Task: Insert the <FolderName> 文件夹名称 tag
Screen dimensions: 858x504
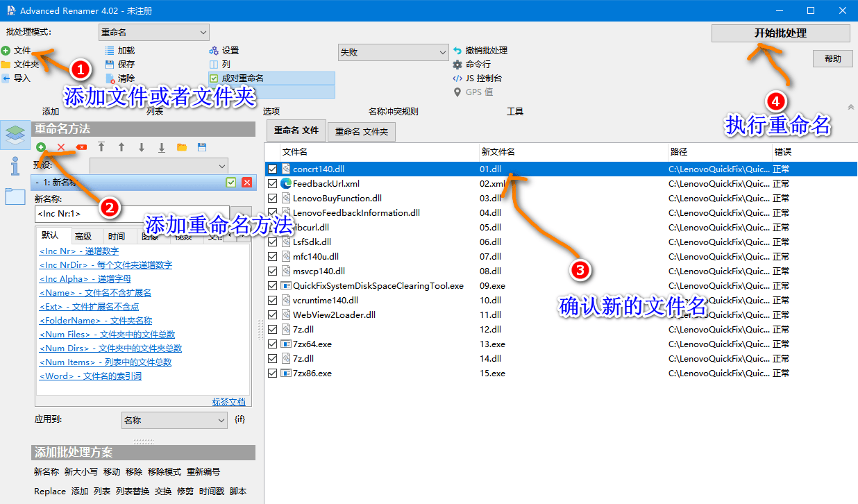Action: (96, 321)
